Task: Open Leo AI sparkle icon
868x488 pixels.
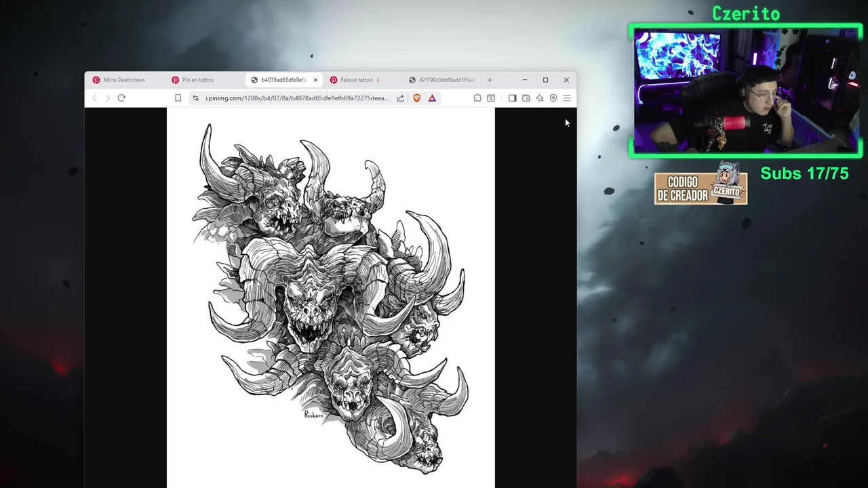Action: [x=540, y=98]
